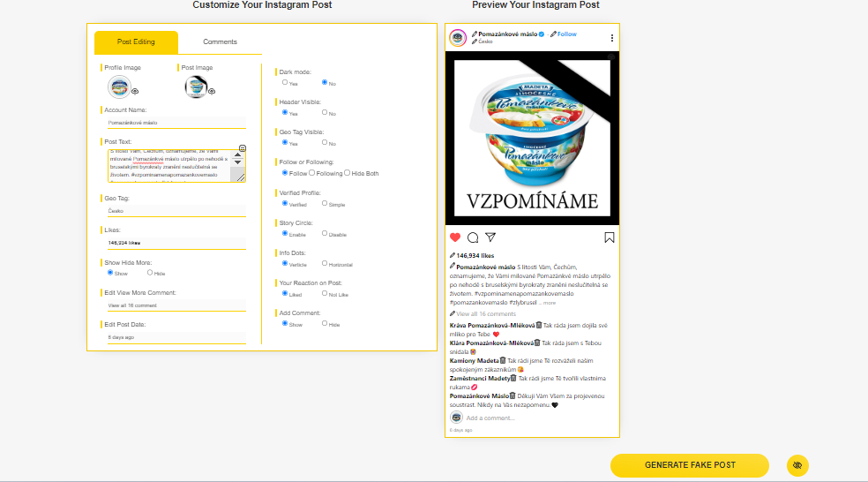Image resolution: width=868 pixels, height=482 pixels.
Task: Click the upload icon beside Profile Image
Action: [x=135, y=91]
